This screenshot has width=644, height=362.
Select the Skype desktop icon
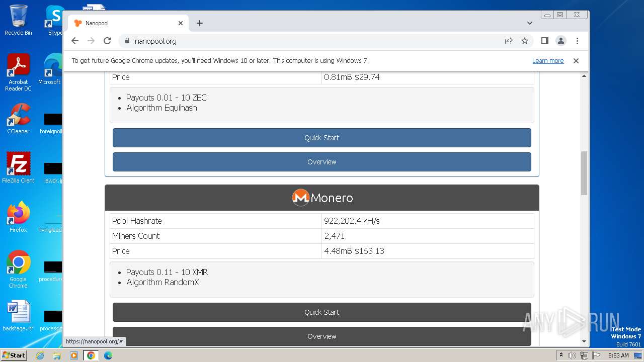[x=54, y=20]
